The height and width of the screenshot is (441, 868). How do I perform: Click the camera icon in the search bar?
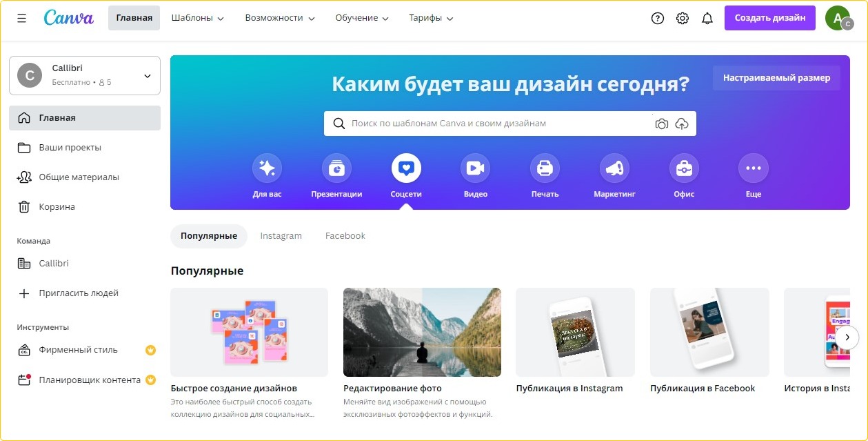pyautogui.click(x=662, y=123)
